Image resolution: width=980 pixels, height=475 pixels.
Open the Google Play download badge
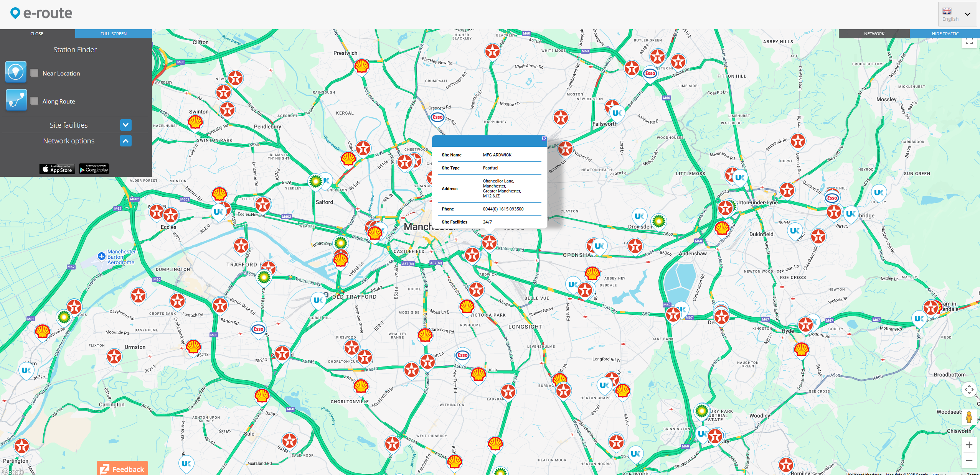click(x=94, y=169)
